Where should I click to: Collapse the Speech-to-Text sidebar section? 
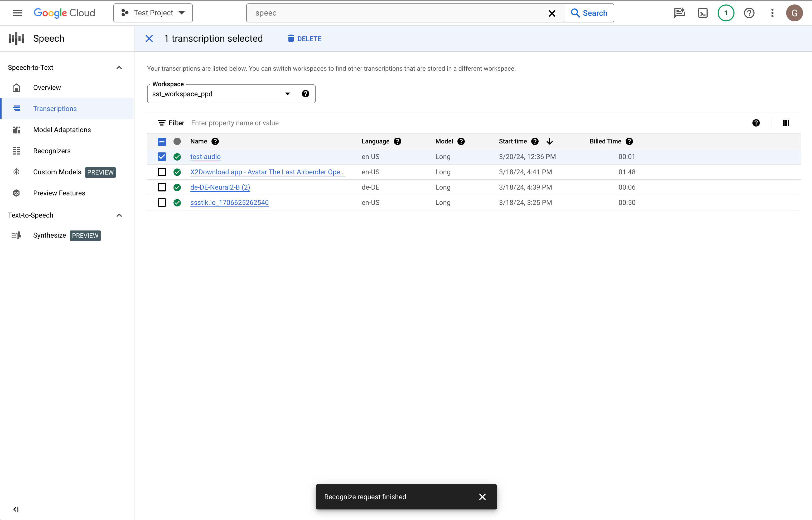[118, 68]
